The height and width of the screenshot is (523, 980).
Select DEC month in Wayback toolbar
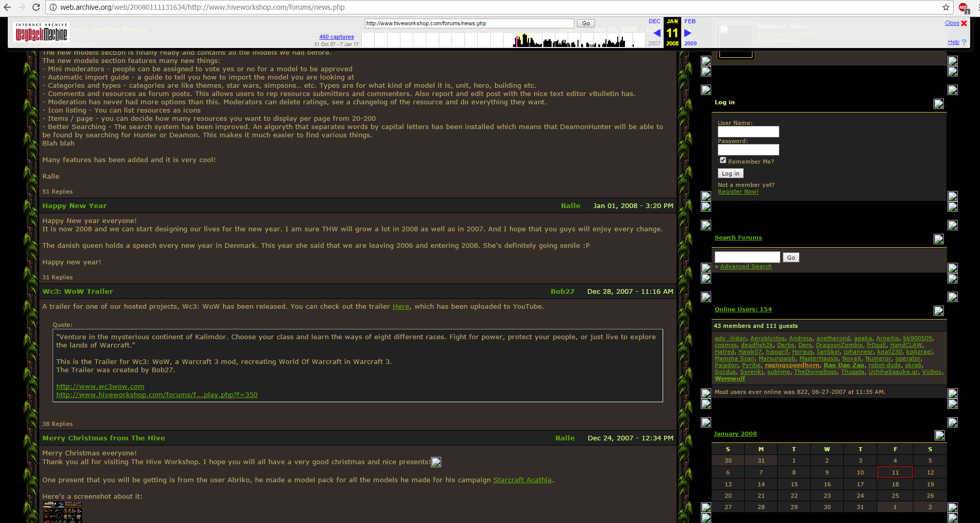pyautogui.click(x=654, y=22)
